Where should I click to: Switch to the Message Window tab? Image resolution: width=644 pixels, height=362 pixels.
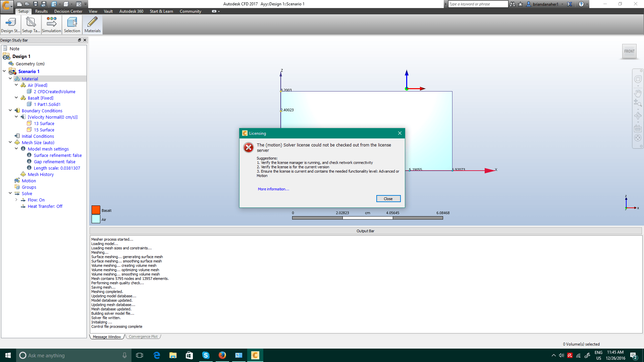(x=107, y=337)
